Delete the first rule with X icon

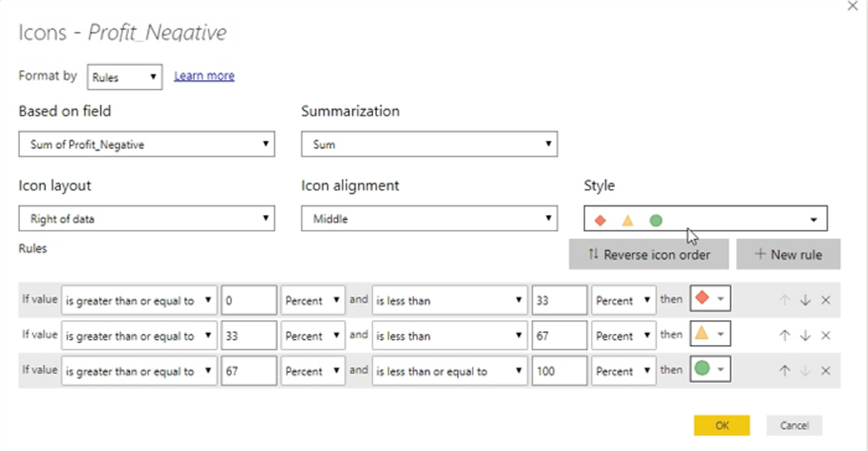[825, 299]
